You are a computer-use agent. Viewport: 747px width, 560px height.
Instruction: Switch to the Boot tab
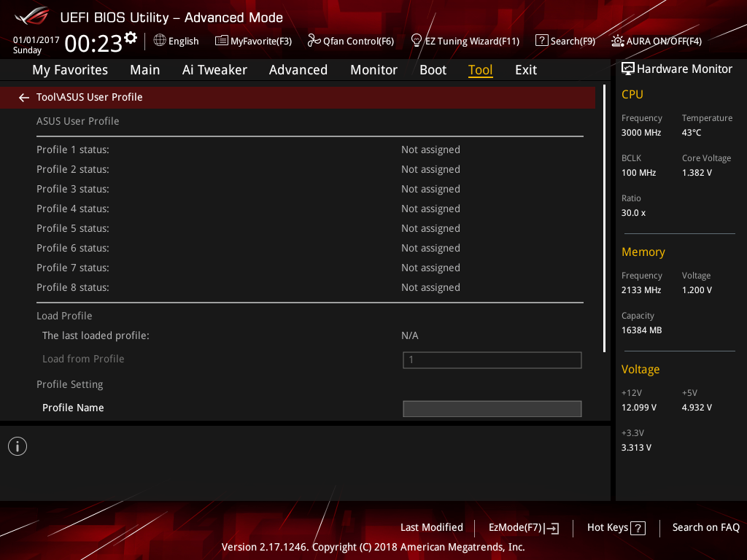point(433,70)
